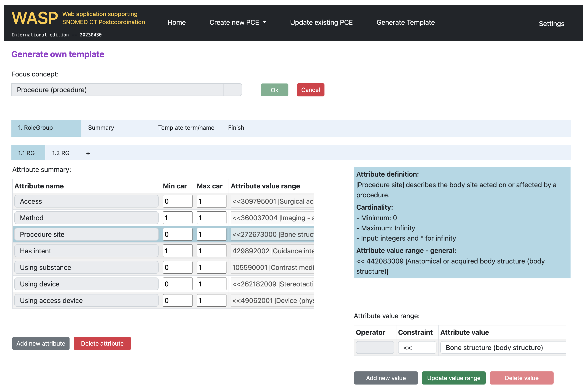
Task: Click the WASP logo
Action: click(x=34, y=18)
